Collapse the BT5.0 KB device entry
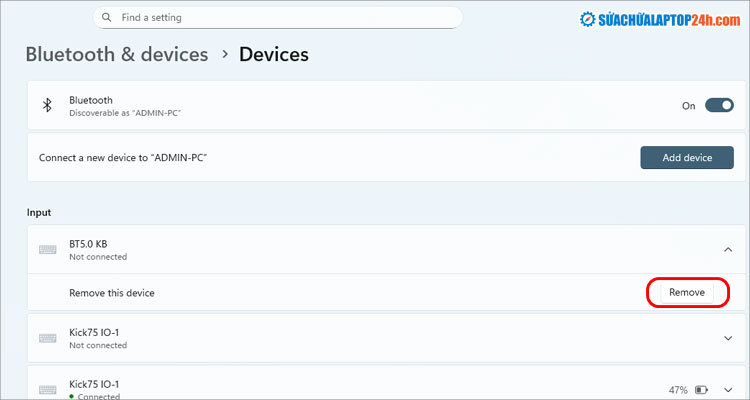The width and height of the screenshot is (750, 400). click(727, 250)
